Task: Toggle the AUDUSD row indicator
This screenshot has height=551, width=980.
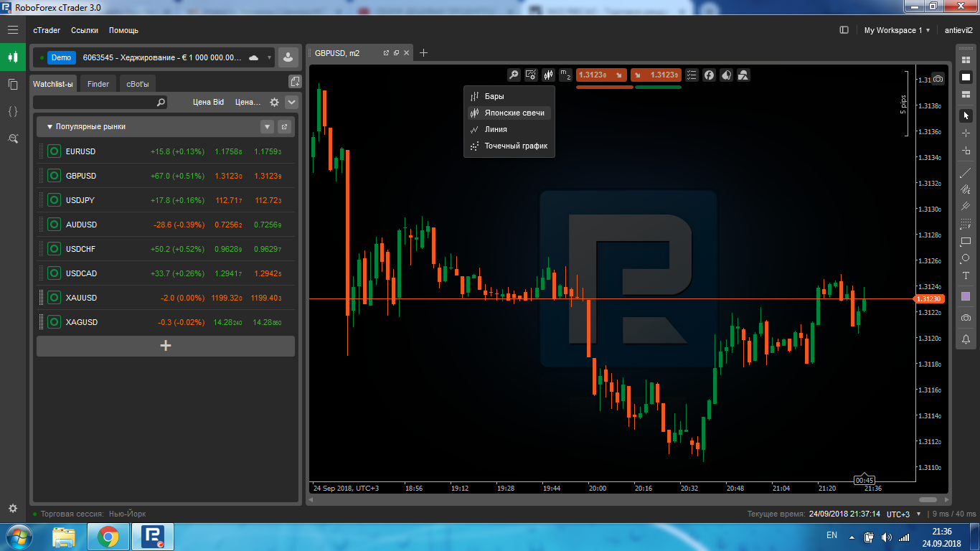Action: (54, 225)
